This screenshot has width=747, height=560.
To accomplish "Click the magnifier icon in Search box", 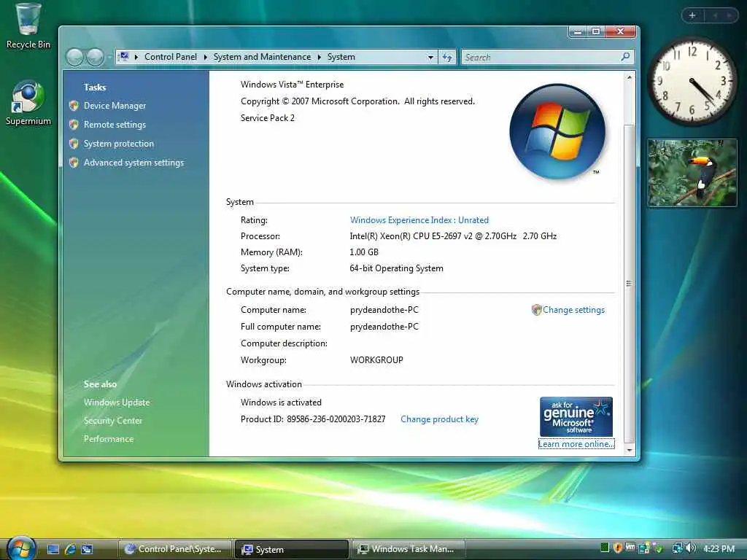I will click(625, 57).
